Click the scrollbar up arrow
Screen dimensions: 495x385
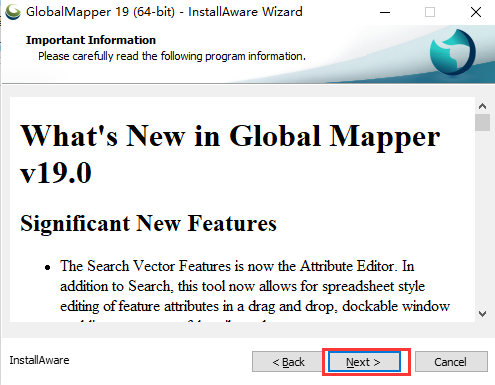click(482, 106)
